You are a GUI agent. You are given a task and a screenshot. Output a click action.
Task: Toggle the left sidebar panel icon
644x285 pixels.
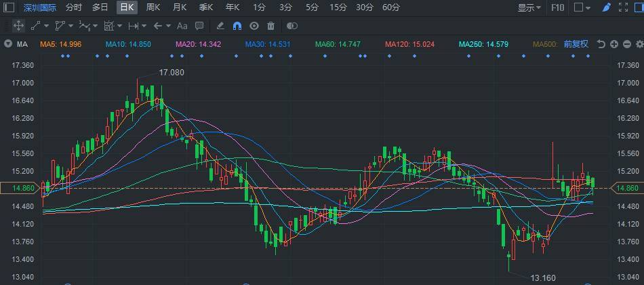[9, 7]
